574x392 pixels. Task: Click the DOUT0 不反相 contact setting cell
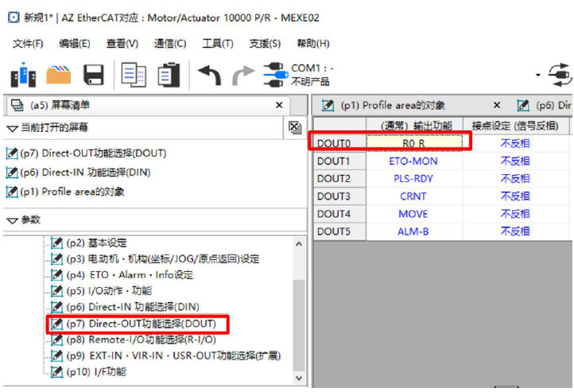(514, 144)
